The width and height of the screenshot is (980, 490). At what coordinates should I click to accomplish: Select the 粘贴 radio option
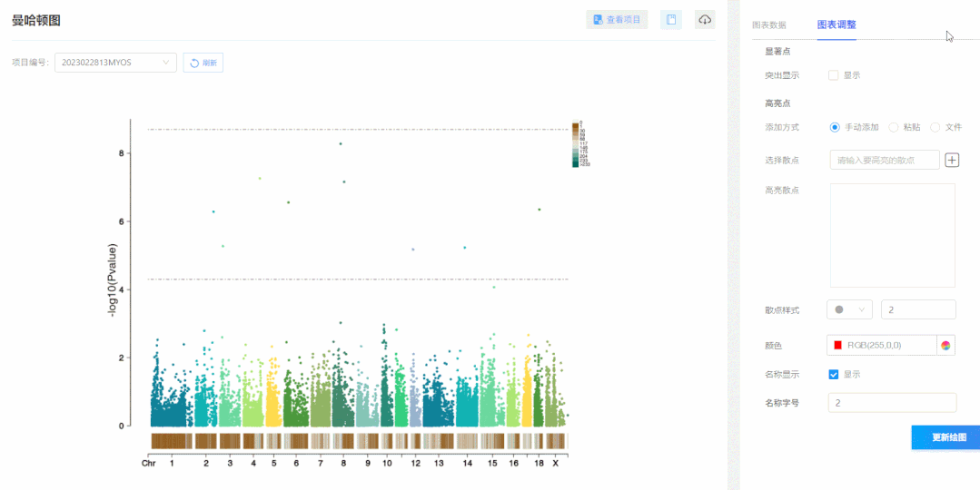pyautogui.click(x=894, y=127)
